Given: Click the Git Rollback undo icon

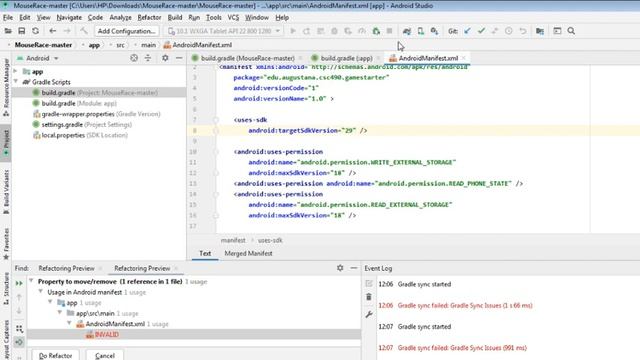Looking at the screenshot, I should pos(522,31).
